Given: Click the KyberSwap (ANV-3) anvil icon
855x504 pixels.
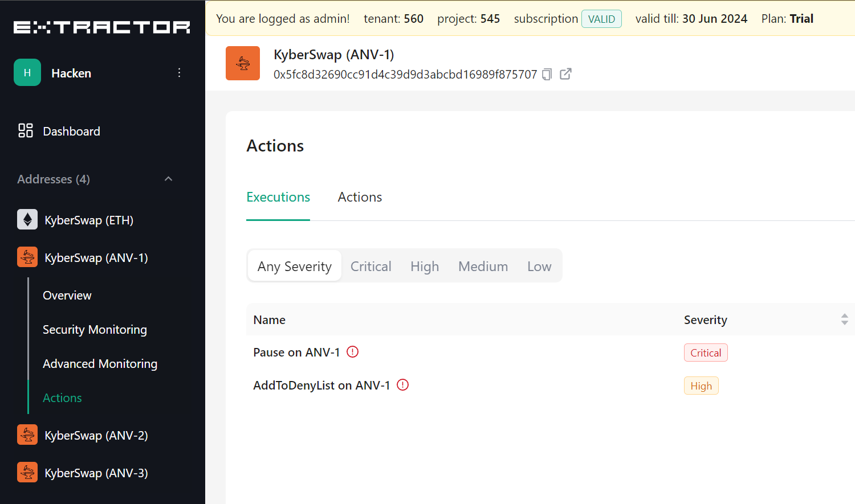Looking at the screenshot, I should coord(27,472).
